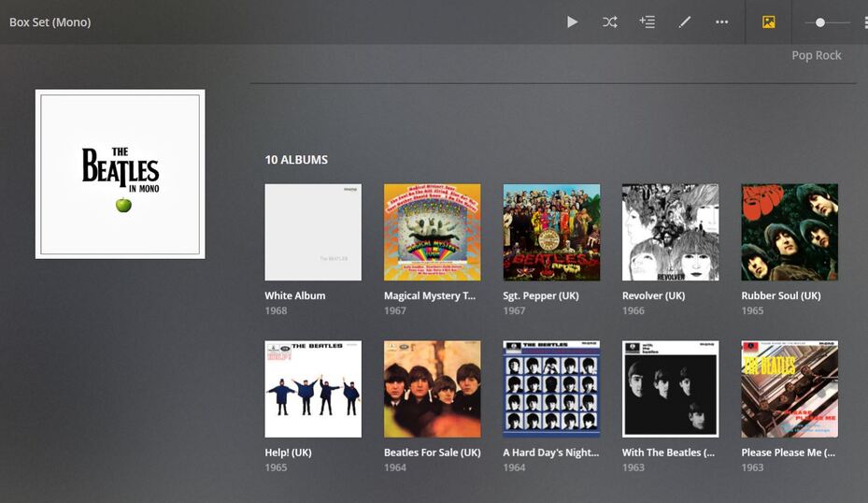Click Help! (UK) title link
Viewport: 868px width, 503px height.
point(288,453)
